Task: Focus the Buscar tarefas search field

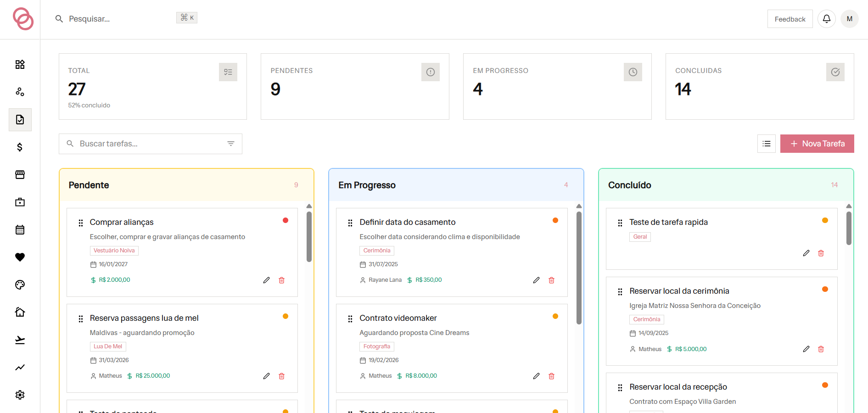Action: (x=151, y=144)
